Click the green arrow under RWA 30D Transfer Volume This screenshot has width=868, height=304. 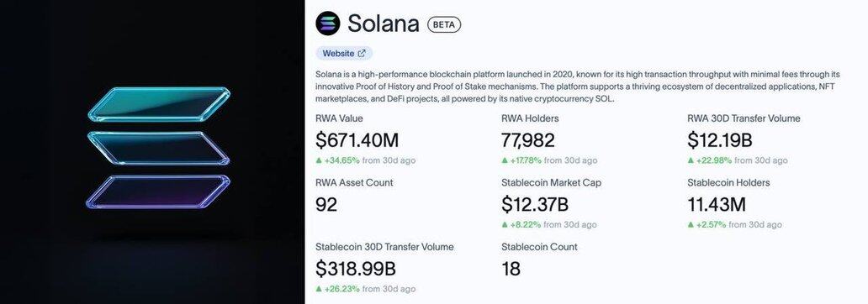click(691, 161)
